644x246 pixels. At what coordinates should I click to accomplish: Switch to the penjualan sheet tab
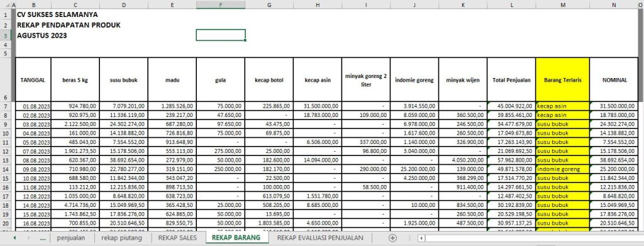(x=70, y=238)
